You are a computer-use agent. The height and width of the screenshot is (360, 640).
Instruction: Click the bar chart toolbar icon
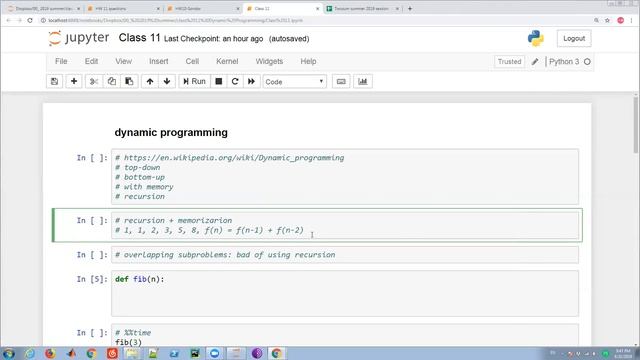click(x=362, y=81)
